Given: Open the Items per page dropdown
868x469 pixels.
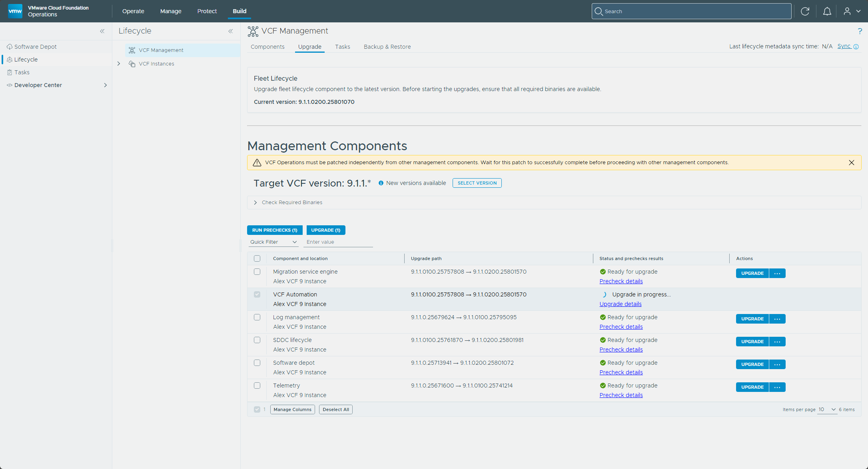Looking at the screenshot, I should click(827, 409).
